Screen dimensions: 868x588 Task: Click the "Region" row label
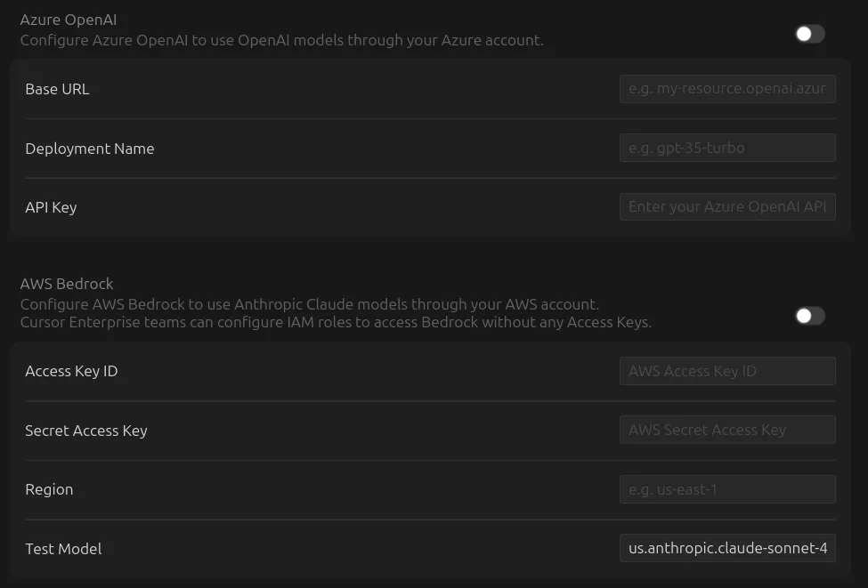point(49,489)
